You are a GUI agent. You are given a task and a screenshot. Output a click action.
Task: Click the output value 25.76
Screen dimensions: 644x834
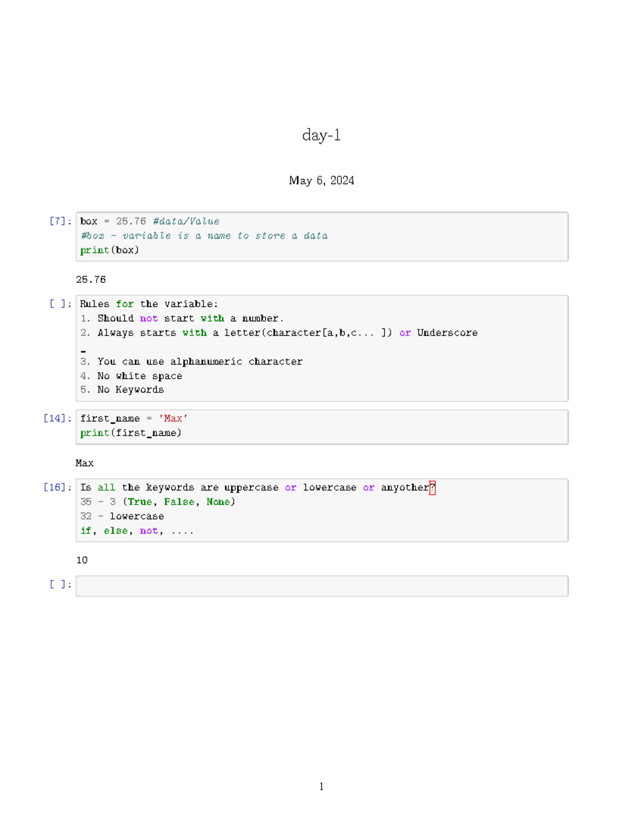(x=91, y=280)
